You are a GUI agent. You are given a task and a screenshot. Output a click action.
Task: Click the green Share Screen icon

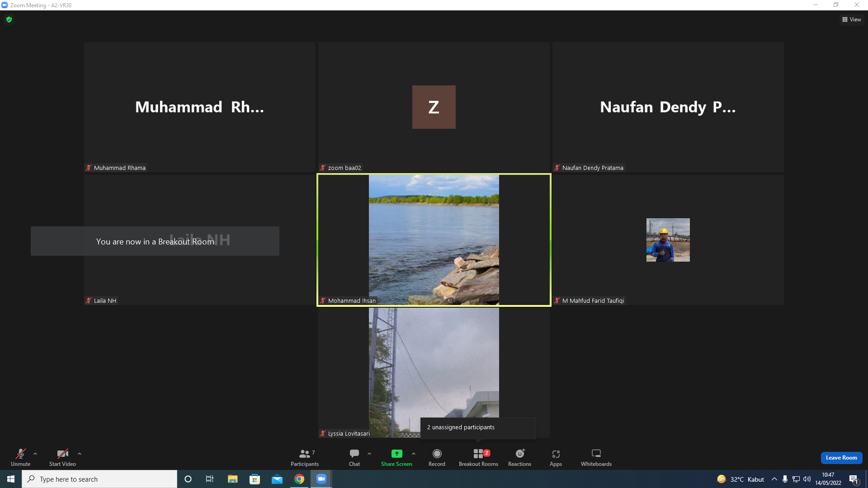click(396, 454)
